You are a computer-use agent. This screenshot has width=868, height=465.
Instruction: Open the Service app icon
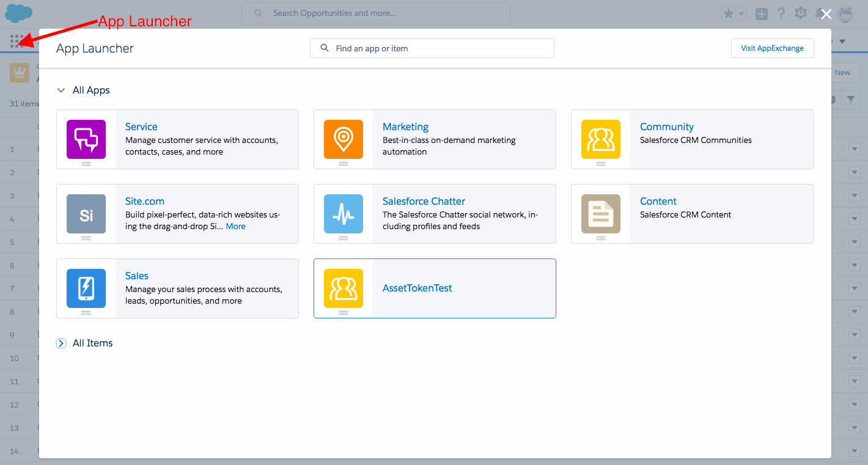click(x=86, y=139)
